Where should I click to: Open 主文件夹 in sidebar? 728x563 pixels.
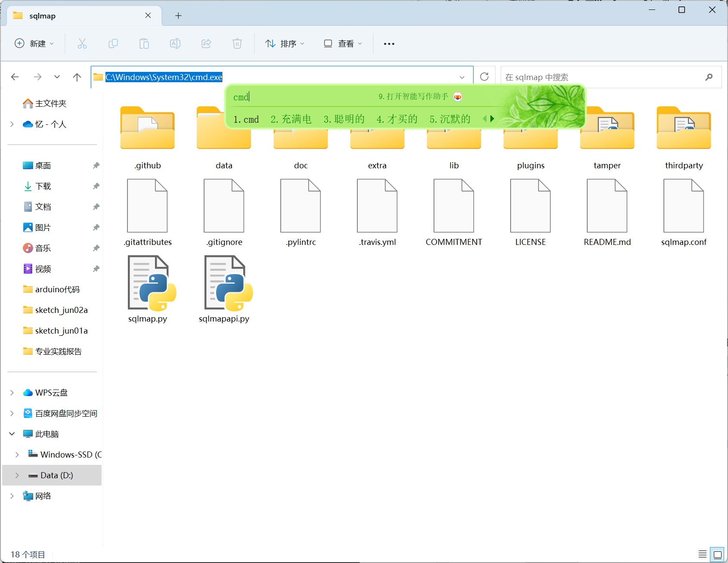pyautogui.click(x=51, y=103)
